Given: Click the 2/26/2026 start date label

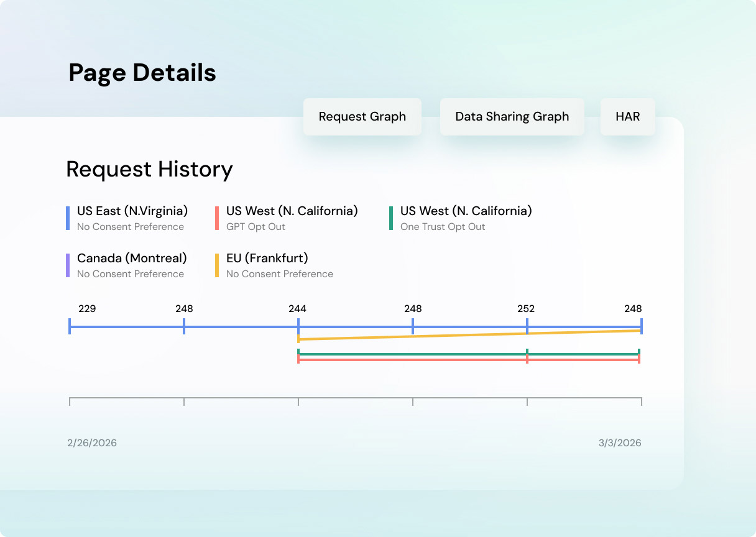Looking at the screenshot, I should pyautogui.click(x=92, y=443).
